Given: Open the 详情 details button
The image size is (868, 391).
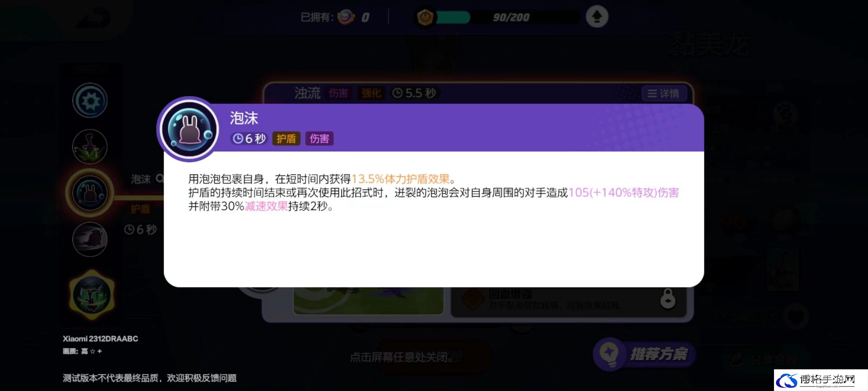Looking at the screenshot, I should (x=663, y=93).
